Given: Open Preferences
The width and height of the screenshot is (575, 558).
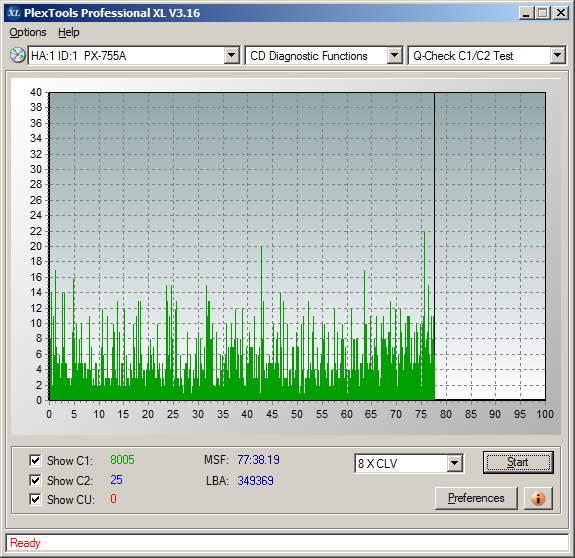Looking at the screenshot, I should (x=476, y=498).
